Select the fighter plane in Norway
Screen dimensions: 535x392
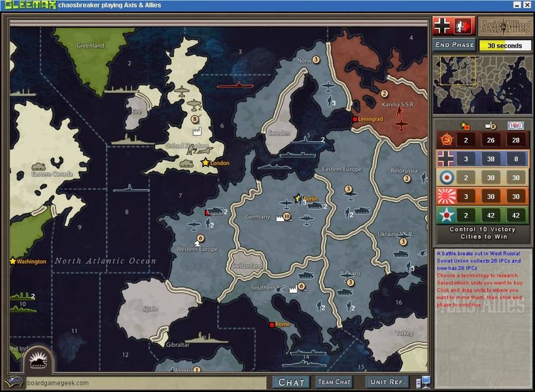[x=328, y=87]
